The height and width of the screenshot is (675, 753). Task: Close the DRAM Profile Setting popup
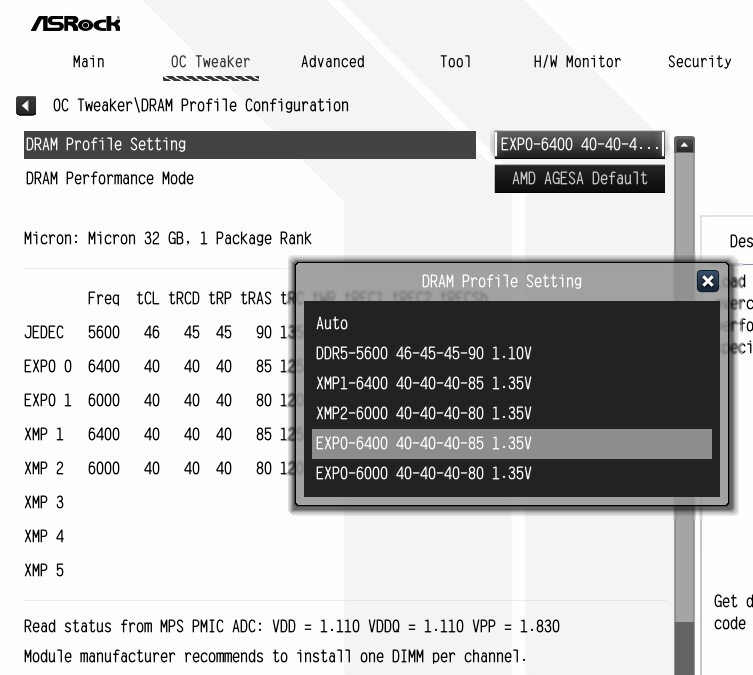pyautogui.click(x=707, y=281)
